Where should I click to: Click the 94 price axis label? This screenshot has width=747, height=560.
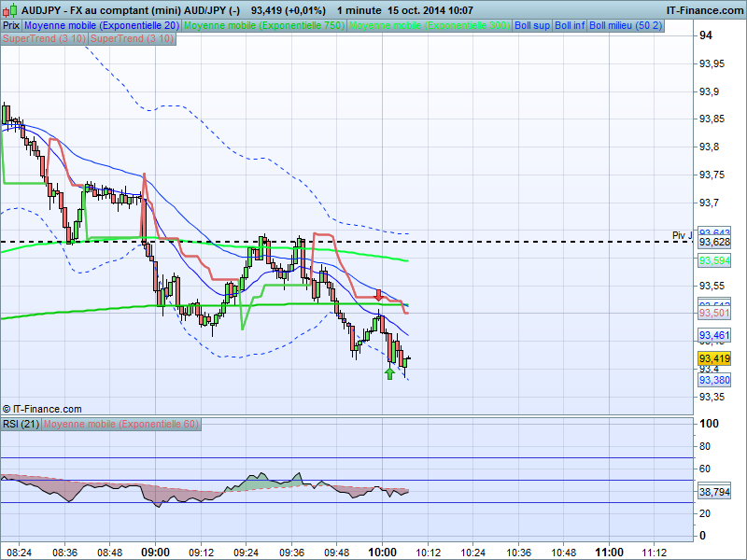(x=706, y=35)
